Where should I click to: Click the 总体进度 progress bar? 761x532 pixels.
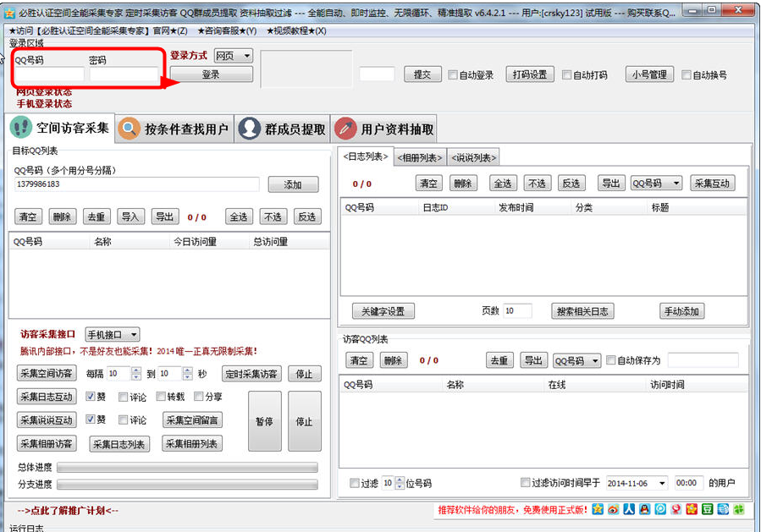click(187, 467)
